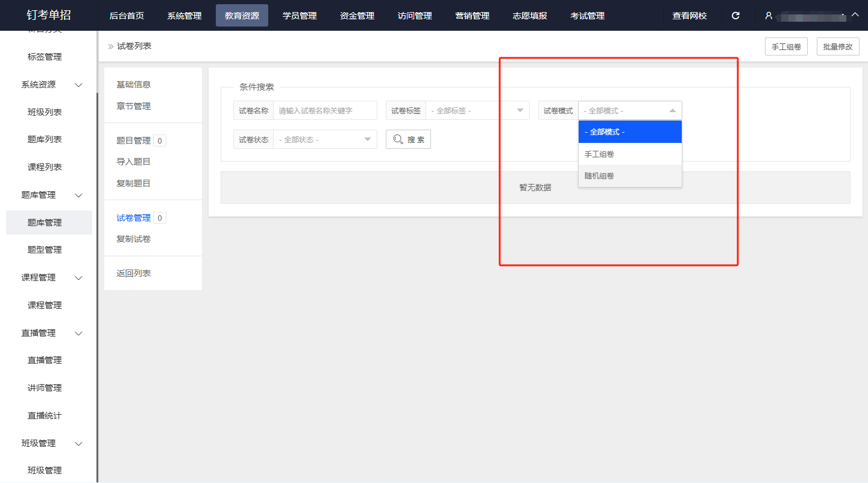This screenshot has width=868, height=483.
Task: Click the 手工组卷 button at top right
Action: click(785, 46)
